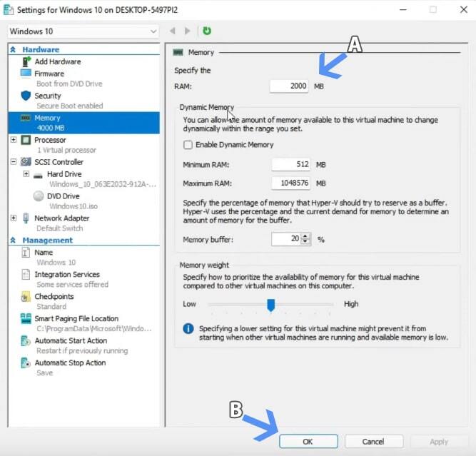Click 'Default Switch' under Network Adapter
The height and width of the screenshot is (456, 476).
[60, 228]
